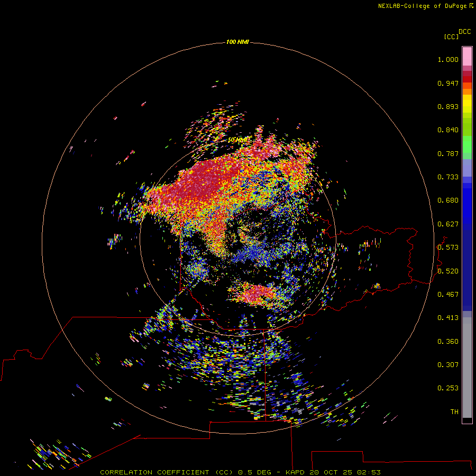Click the 02:53 timestamp text

[369, 472]
